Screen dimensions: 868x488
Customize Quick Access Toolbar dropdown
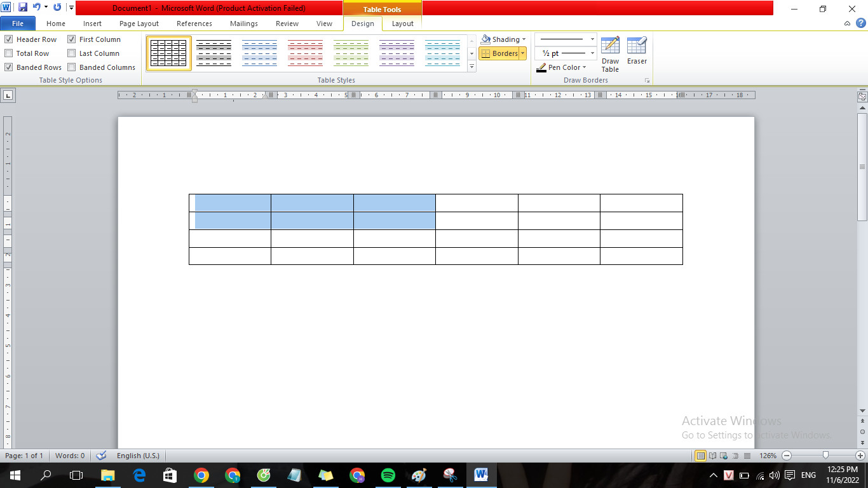tap(71, 8)
